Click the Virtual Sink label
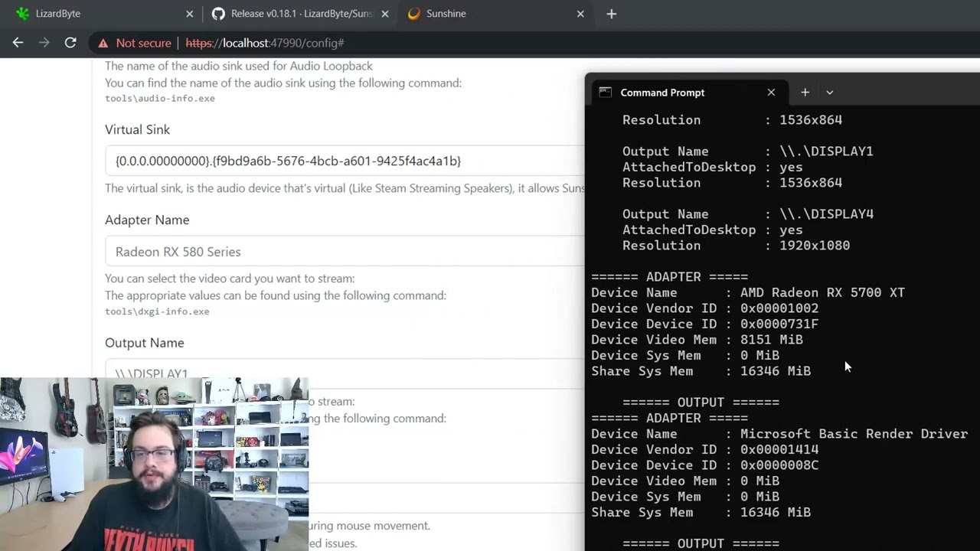This screenshot has width=980, height=551. click(x=137, y=129)
